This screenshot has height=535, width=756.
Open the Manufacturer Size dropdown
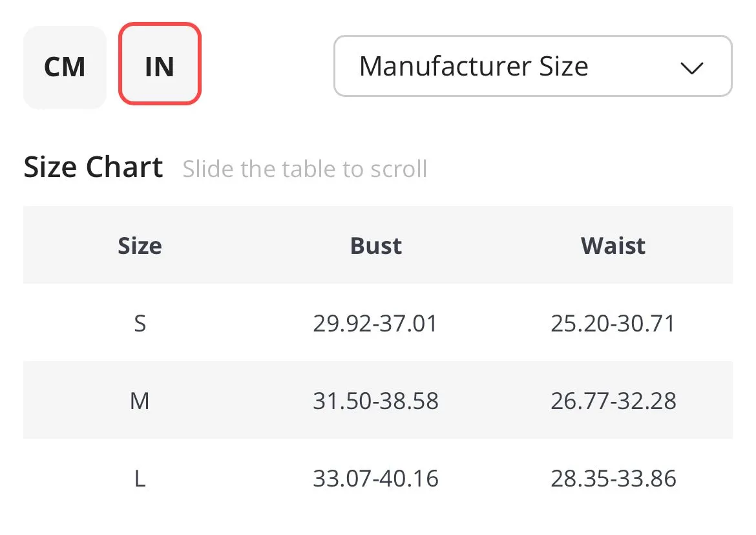[533, 66]
